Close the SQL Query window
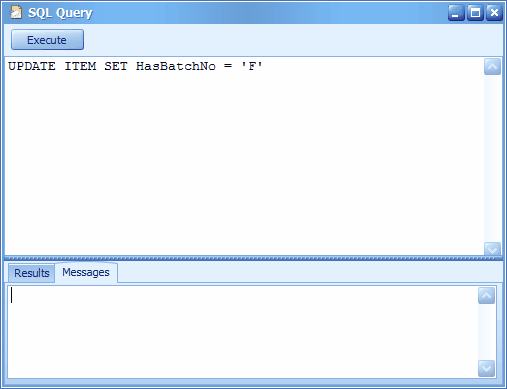 click(494, 13)
